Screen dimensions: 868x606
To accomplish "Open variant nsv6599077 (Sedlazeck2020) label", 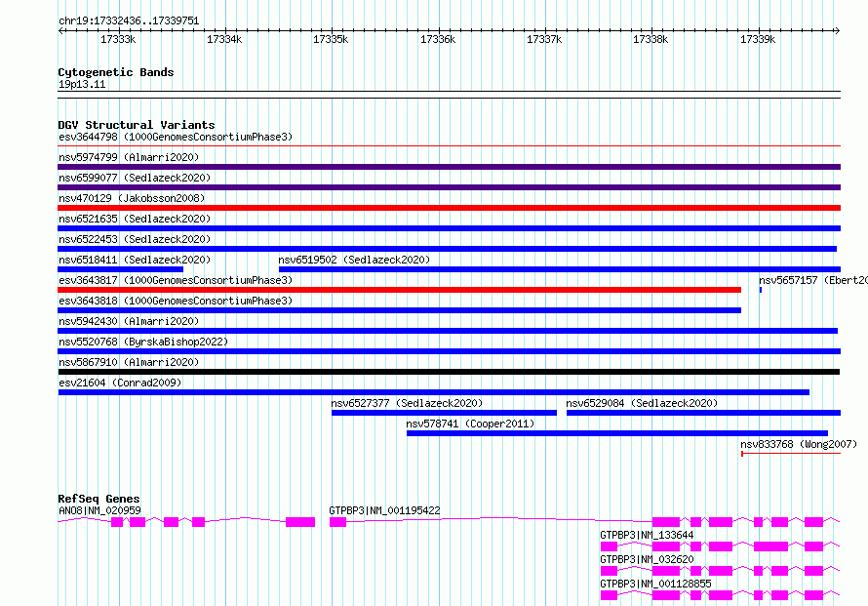I will pyautogui.click(x=135, y=178).
